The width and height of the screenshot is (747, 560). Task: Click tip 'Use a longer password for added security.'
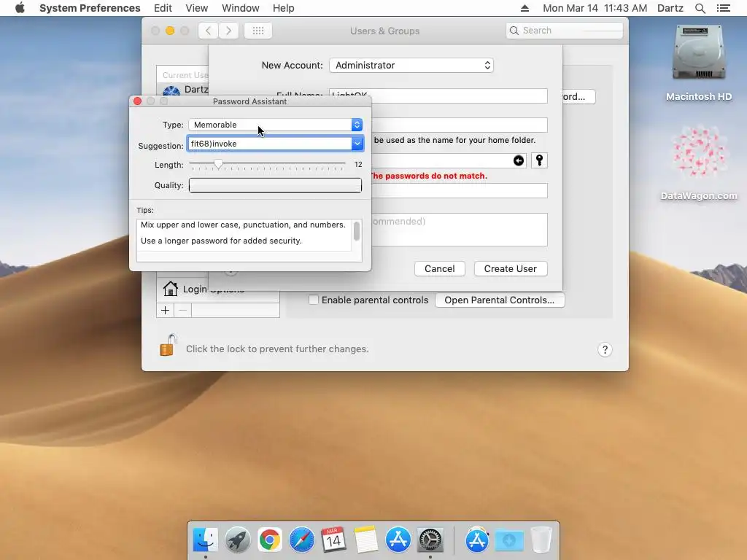221,241
